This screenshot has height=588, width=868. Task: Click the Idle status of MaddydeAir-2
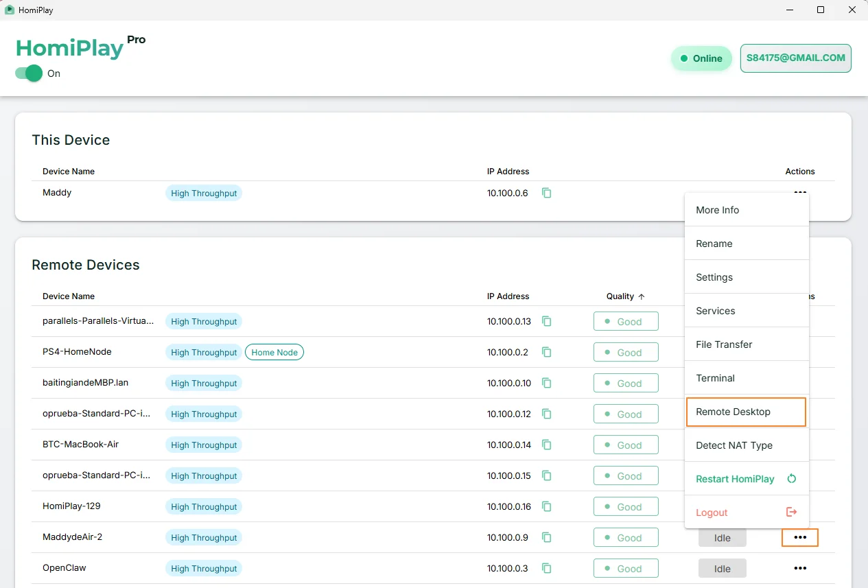pyautogui.click(x=723, y=537)
